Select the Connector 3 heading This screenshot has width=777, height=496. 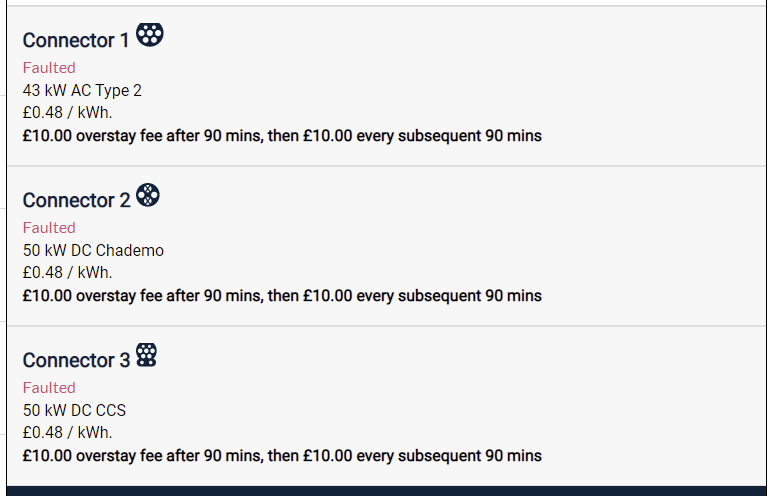(76, 361)
